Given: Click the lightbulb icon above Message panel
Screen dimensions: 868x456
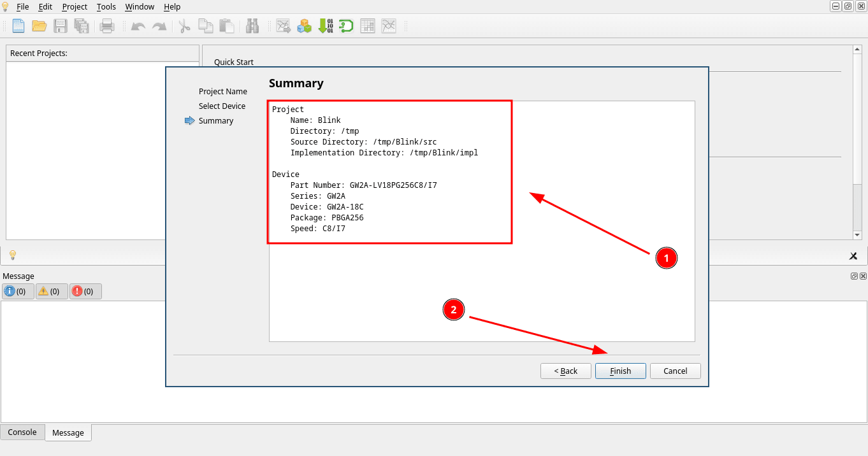Looking at the screenshot, I should [12, 255].
